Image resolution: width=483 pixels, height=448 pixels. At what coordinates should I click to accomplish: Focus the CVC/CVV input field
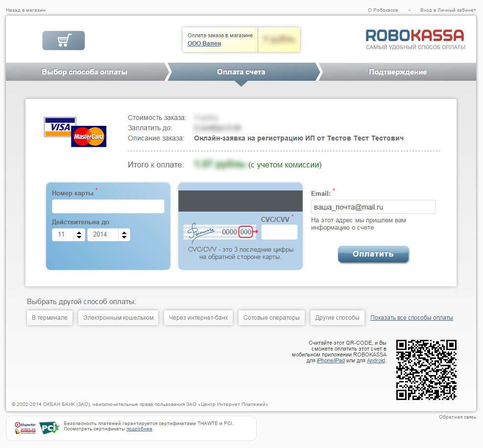pyautogui.click(x=279, y=232)
